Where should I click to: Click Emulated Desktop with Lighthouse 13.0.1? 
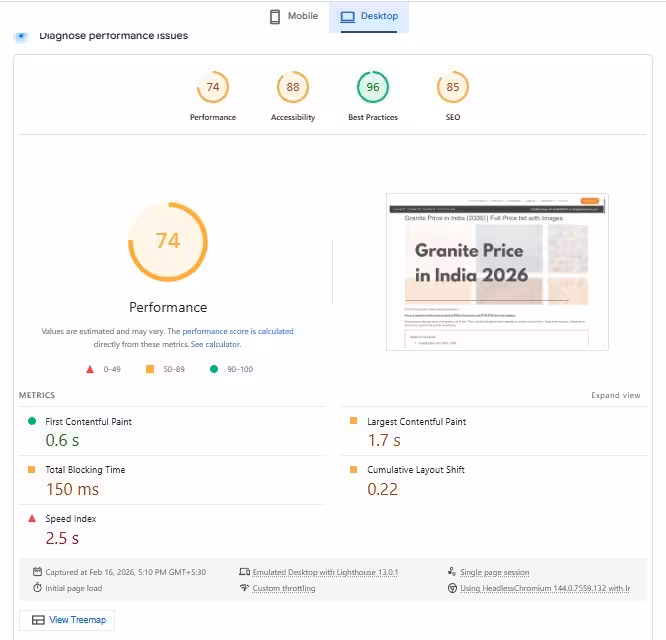coord(325,572)
